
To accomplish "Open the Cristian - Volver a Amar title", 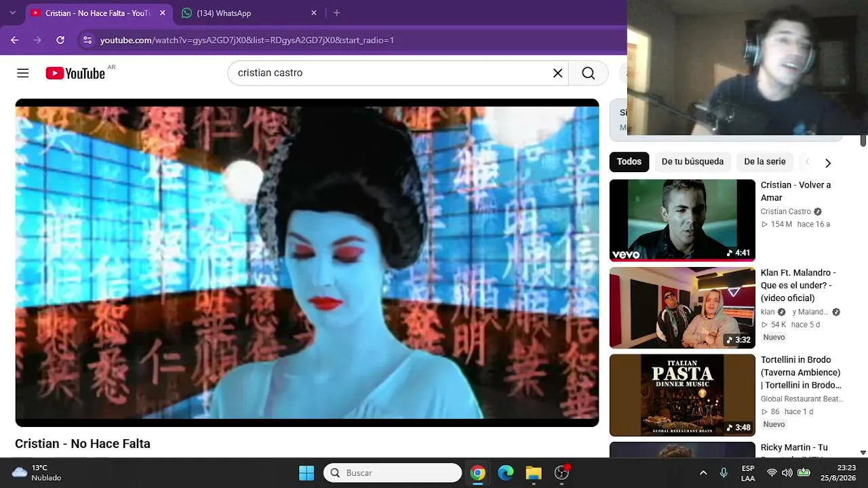I will (795, 191).
